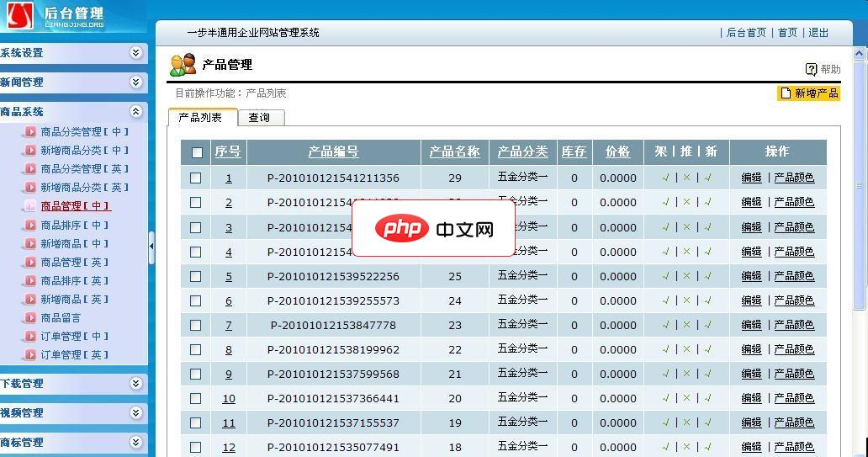
Task: Click 编辑 for product row 1
Action: pyautogui.click(x=751, y=178)
